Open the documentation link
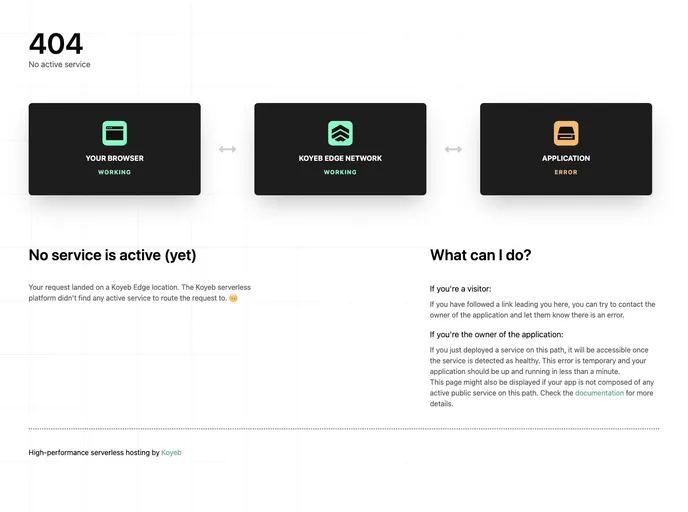 tap(599, 393)
